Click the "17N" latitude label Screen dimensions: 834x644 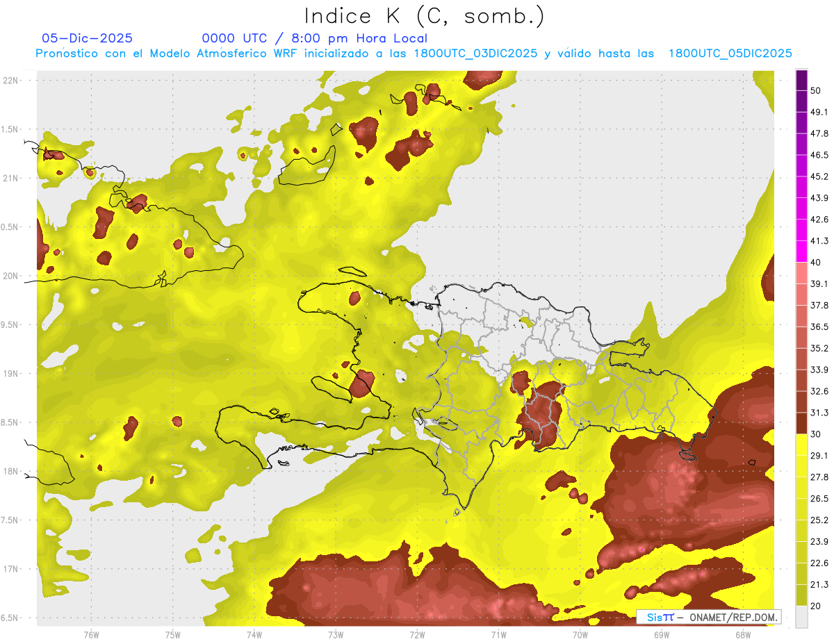pos(11,570)
